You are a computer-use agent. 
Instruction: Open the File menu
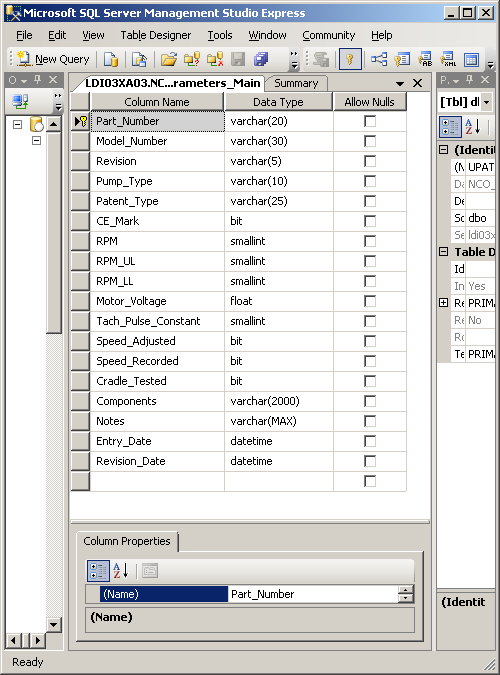coord(24,35)
